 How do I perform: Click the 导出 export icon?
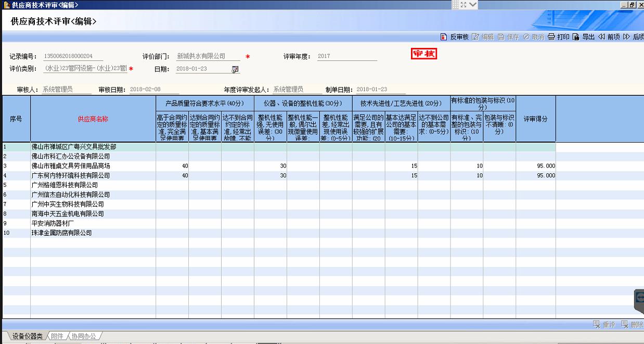click(576, 37)
